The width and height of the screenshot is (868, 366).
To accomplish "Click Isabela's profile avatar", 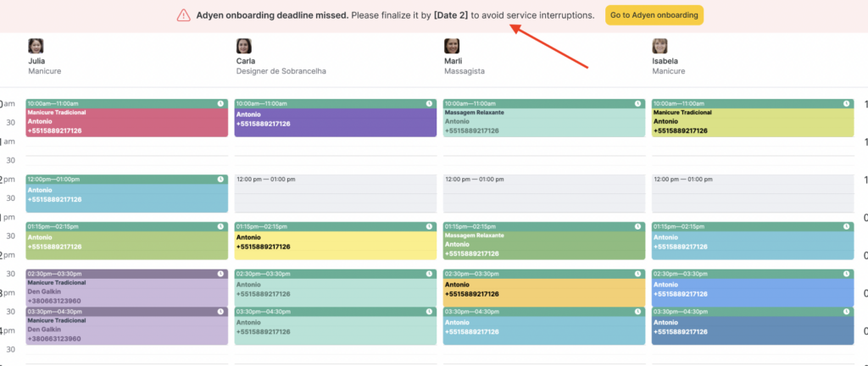I will (659, 47).
